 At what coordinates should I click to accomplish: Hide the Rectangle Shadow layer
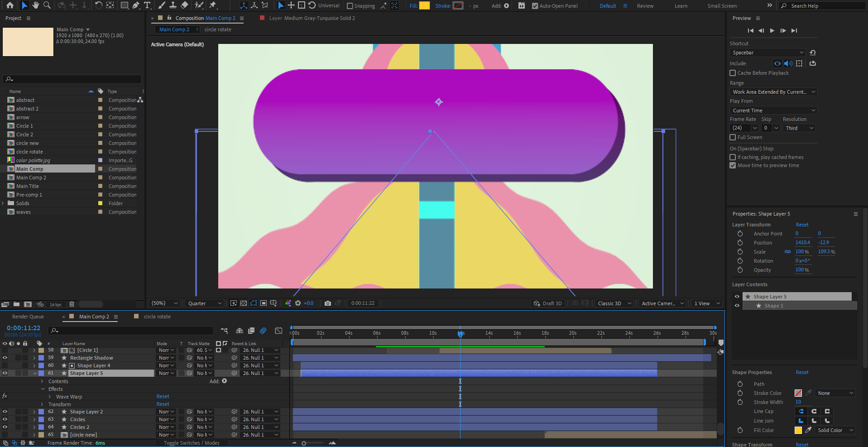(x=5, y=358)
